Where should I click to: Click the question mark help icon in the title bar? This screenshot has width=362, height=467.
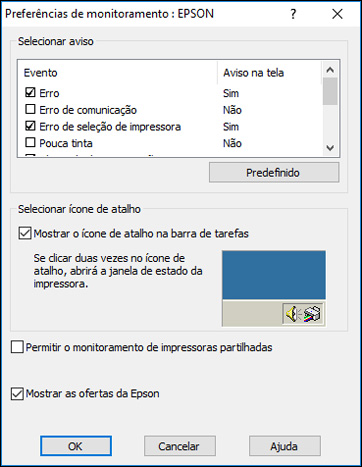coord(293,14)
